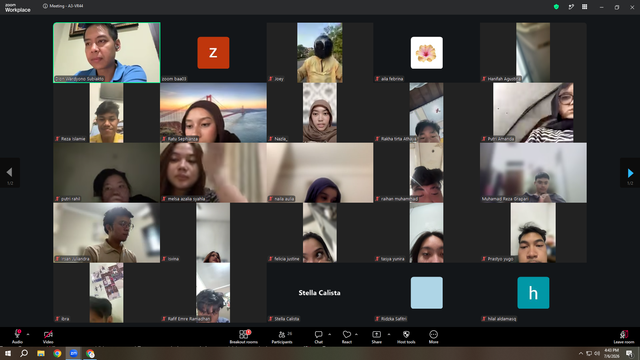Open the grid View layout icon
The height and width of the screenshot is (360, 640).
[x=584, y=7]
